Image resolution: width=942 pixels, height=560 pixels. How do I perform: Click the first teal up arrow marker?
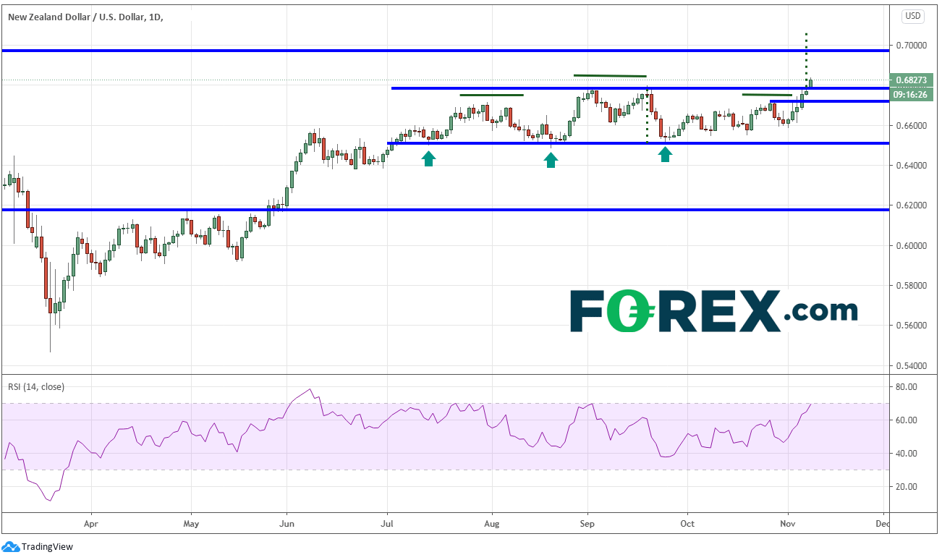click(429, 158)
